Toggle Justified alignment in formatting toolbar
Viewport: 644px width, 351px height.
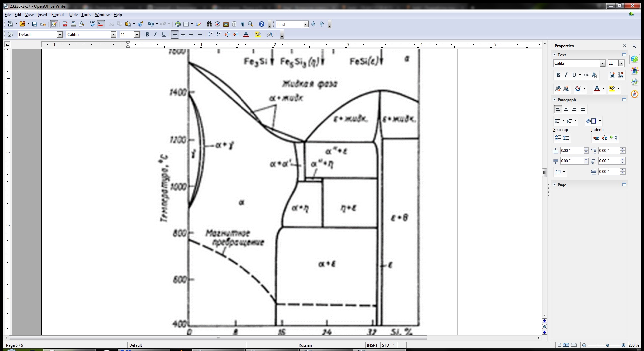200,34
